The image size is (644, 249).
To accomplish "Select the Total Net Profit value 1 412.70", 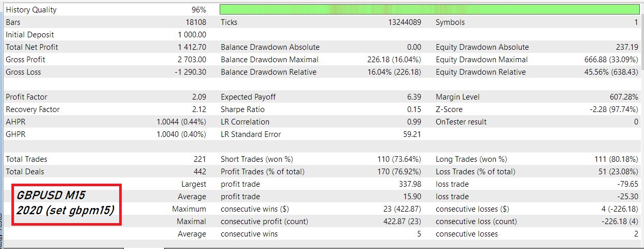I will (192, 47).
